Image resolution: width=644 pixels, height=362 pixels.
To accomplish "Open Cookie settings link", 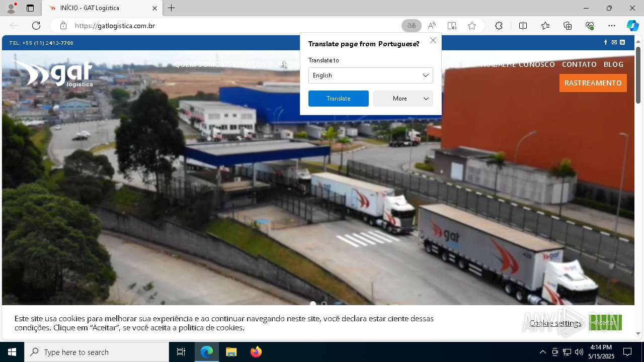I will [555, 323].
